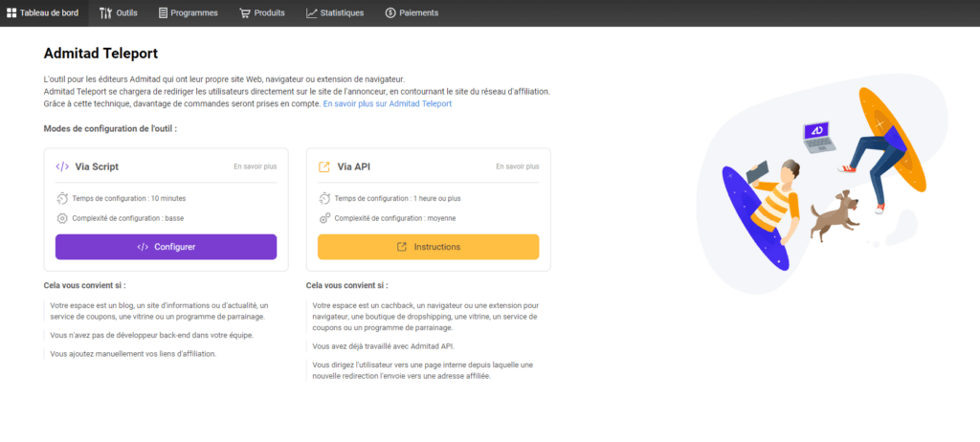Click the Via Script heading
This screenshot has height=442, width=980.
[97, 166]
